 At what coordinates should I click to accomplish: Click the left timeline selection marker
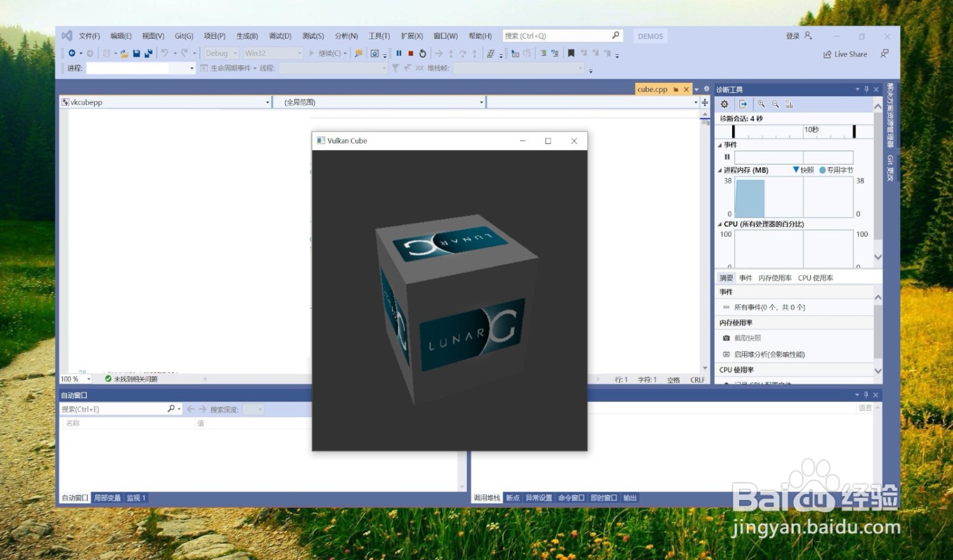(733, 132)
